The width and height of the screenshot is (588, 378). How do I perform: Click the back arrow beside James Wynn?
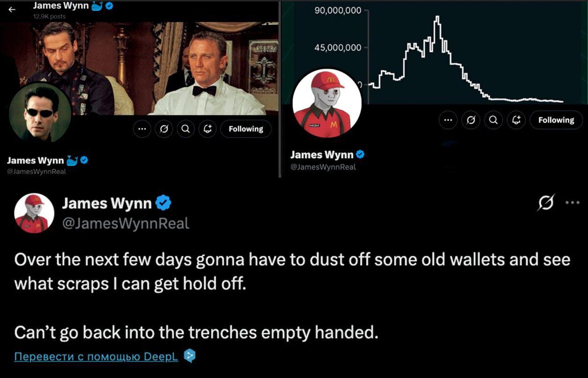pyautogui.click(x=12, y=8)
